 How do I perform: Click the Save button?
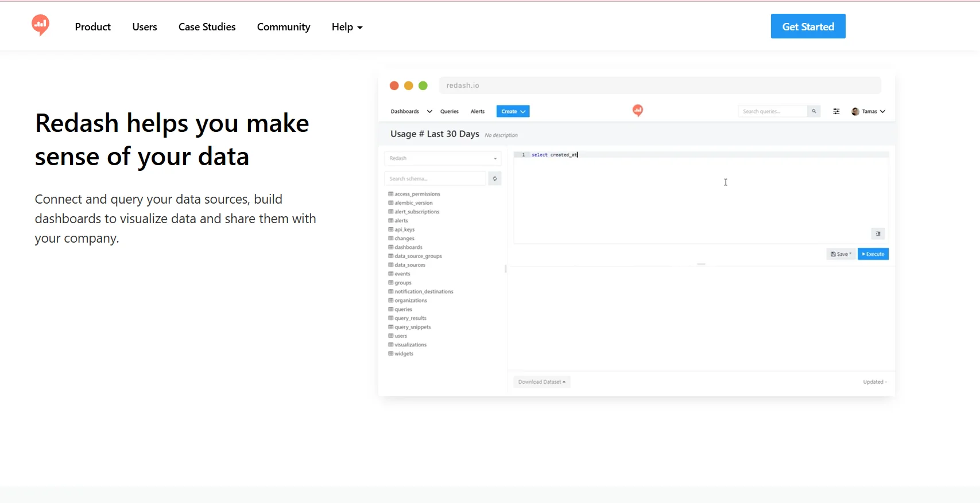(x=841, y=254)
